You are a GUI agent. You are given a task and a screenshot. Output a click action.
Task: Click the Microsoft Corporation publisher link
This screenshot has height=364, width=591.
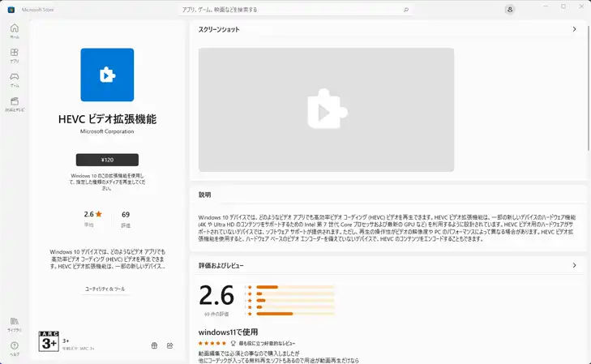point(107,131)
